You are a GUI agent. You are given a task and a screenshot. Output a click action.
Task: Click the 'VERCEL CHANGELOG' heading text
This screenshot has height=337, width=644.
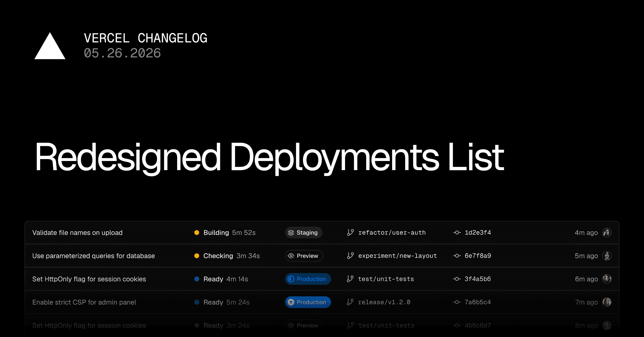(146, 38)
